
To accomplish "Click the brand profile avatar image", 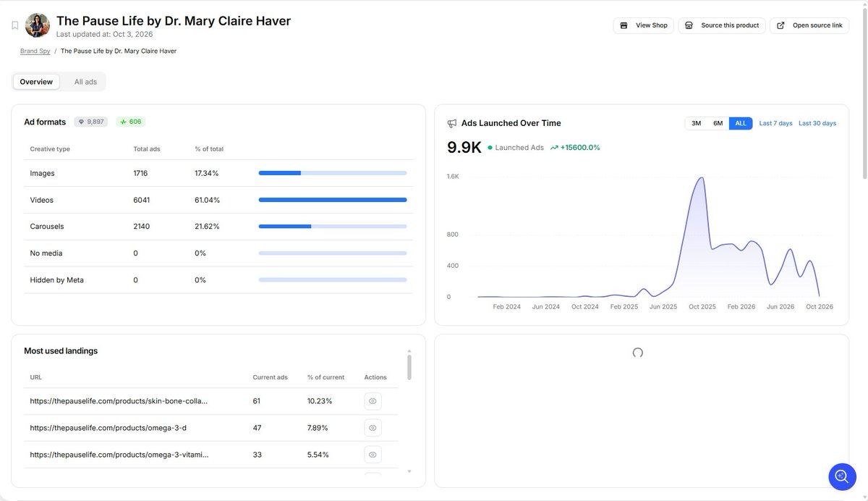I will (x=38, y=25).
